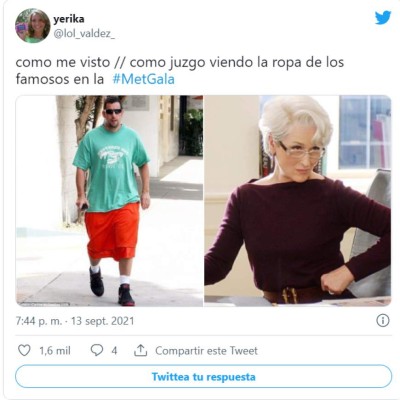
Task: Open replies via speech bubble icon
Action: pos(97,350)
